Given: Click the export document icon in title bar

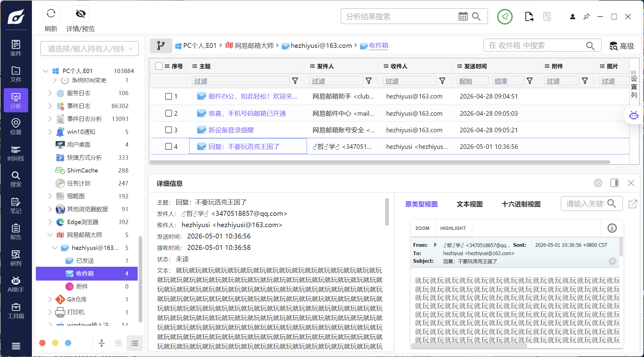Looking at the screenshot, I should (x=529, y=17).
